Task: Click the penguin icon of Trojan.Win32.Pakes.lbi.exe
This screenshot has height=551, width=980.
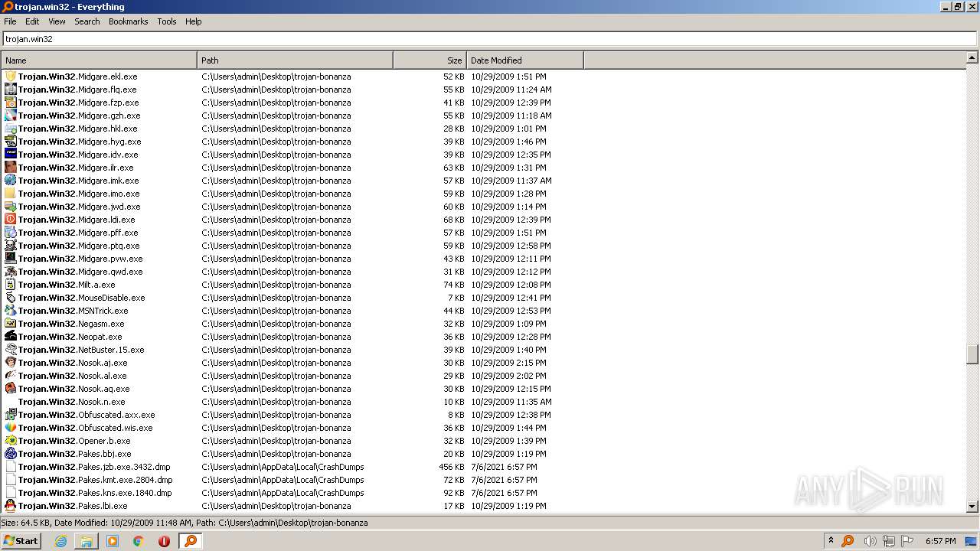Action: coord(11,506)
